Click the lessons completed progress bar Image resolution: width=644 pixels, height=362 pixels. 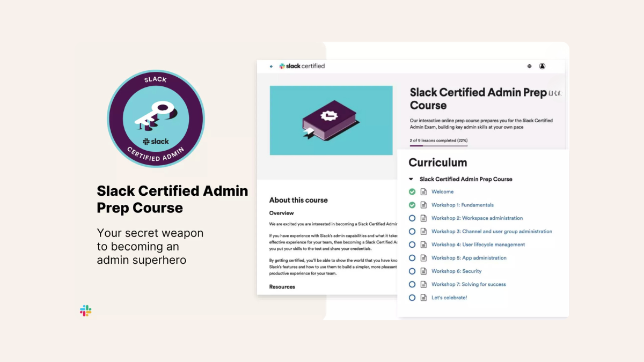pyautogui.click(x=438, y=145)
